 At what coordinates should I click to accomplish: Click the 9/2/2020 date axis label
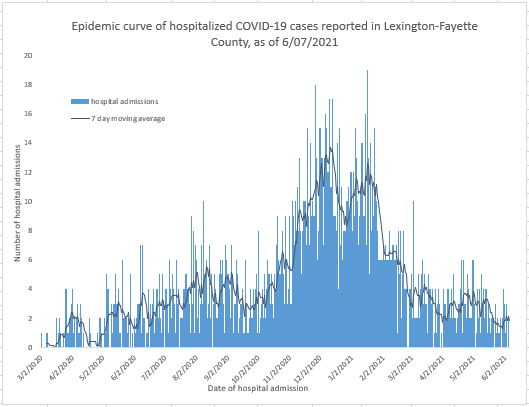pyautogui.click(x=217, y=368)
